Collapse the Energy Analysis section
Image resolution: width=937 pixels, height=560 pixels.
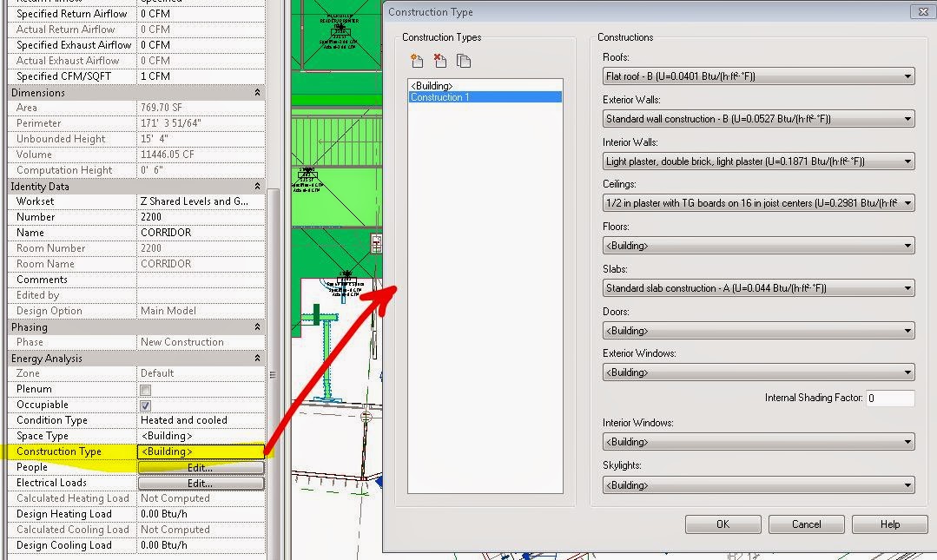256,358
